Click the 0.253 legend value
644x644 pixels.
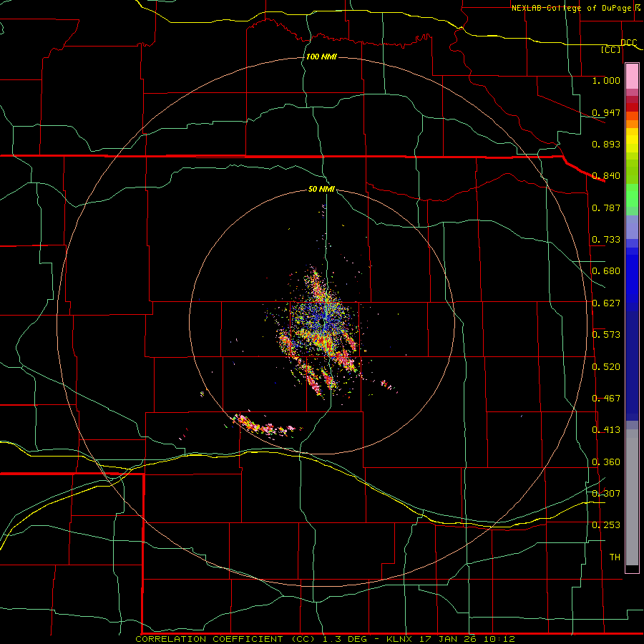tap(606, 525)
